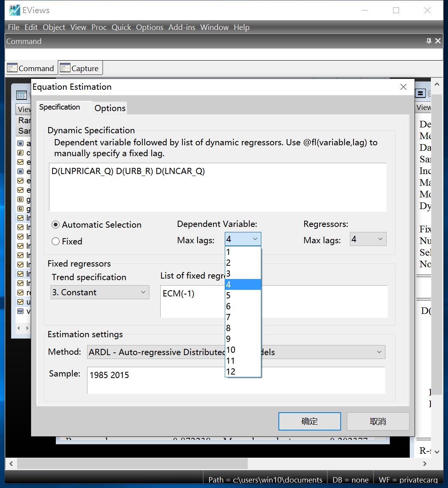Viewport: 448px width, 488px height.
Task: Pick 12 from the Max lags list
Action: coord(243,371)
